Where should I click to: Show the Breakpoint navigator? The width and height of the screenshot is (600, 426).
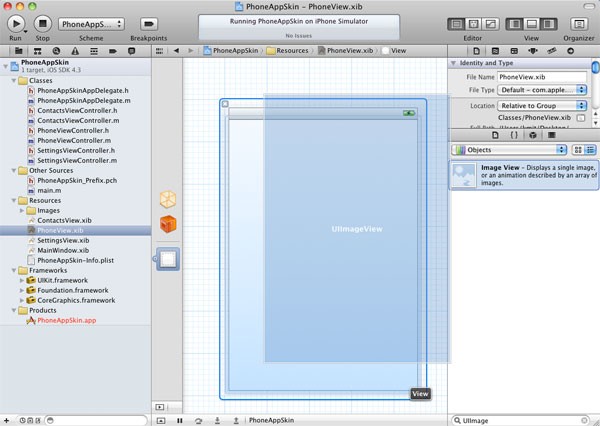point(112,51)
